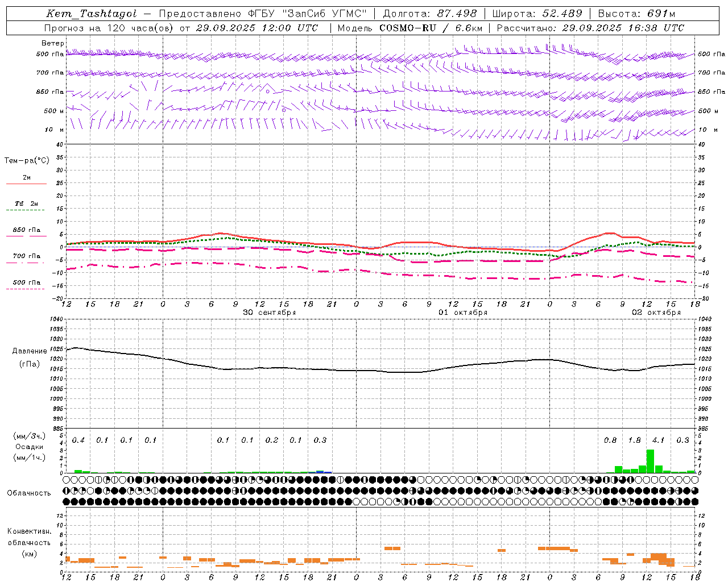The height and width of the screenshot is (582, 728).
Task: Click the solid red line under the 2м legend
Action: click(26, 184)
